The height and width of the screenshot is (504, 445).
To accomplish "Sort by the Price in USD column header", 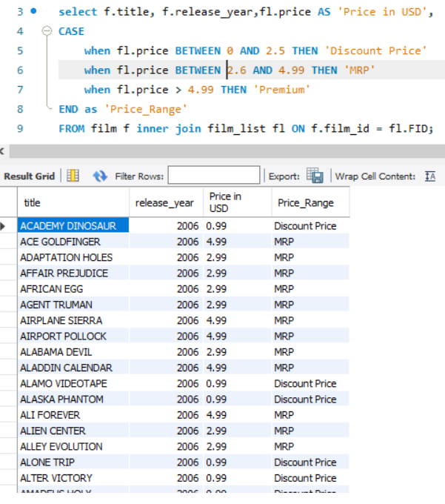I will pos(238,202).
